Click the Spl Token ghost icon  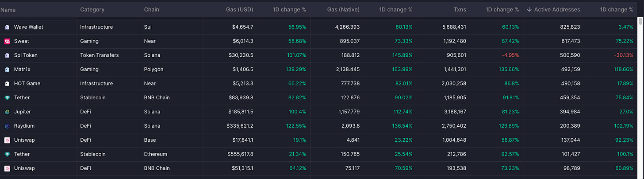(7, 55)
